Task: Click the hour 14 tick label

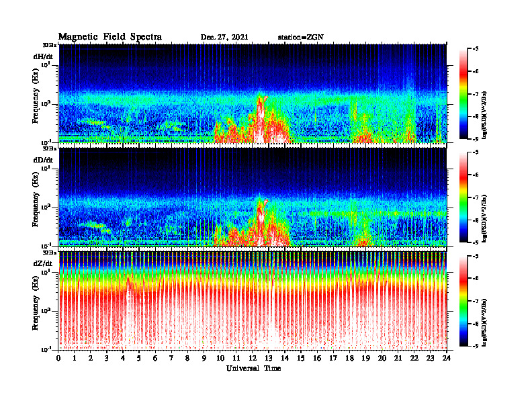Action: coord(285,358)
